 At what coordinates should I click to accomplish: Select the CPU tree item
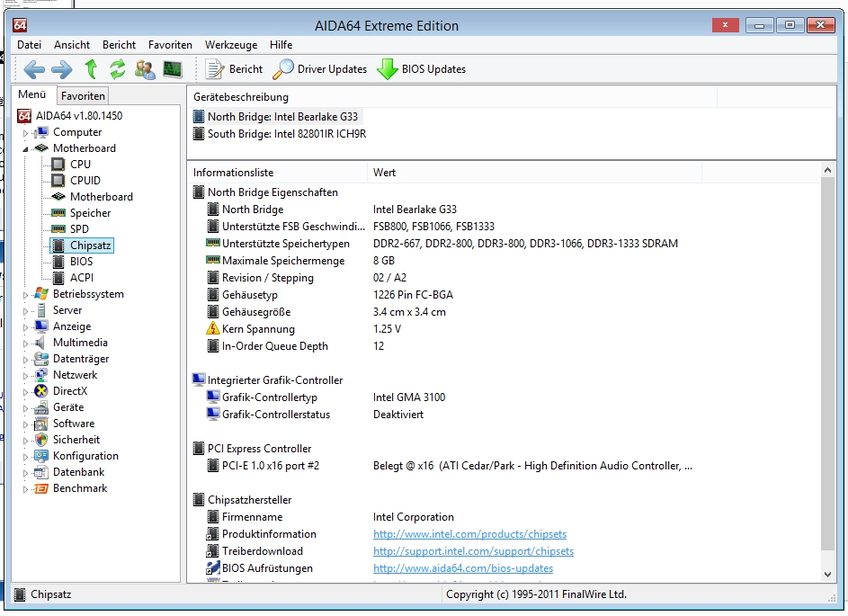[80, 165]
